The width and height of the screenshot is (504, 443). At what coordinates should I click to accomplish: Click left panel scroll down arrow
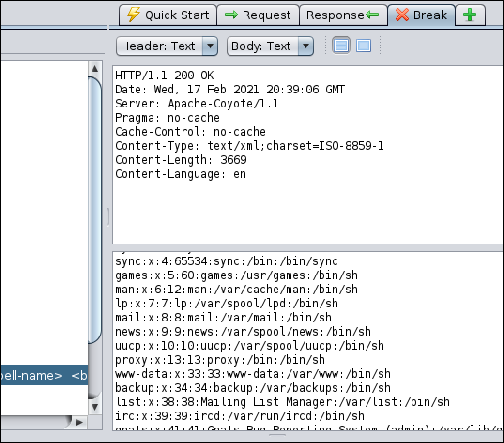pyautogui.click(x=95, y=406)
